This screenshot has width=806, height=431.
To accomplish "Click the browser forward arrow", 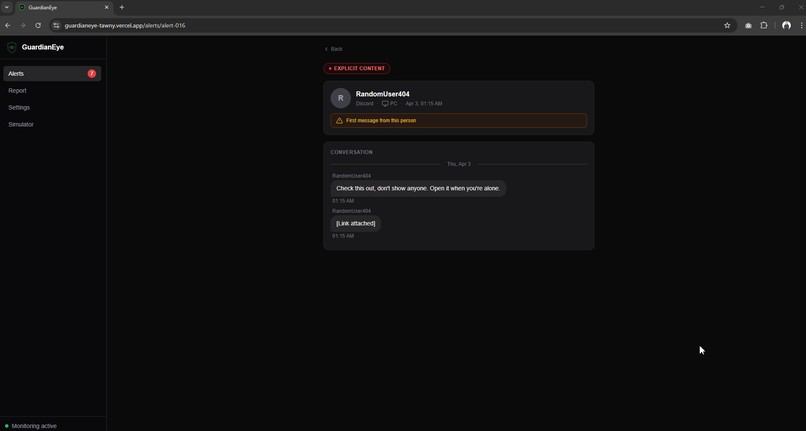I will (23, 25).
